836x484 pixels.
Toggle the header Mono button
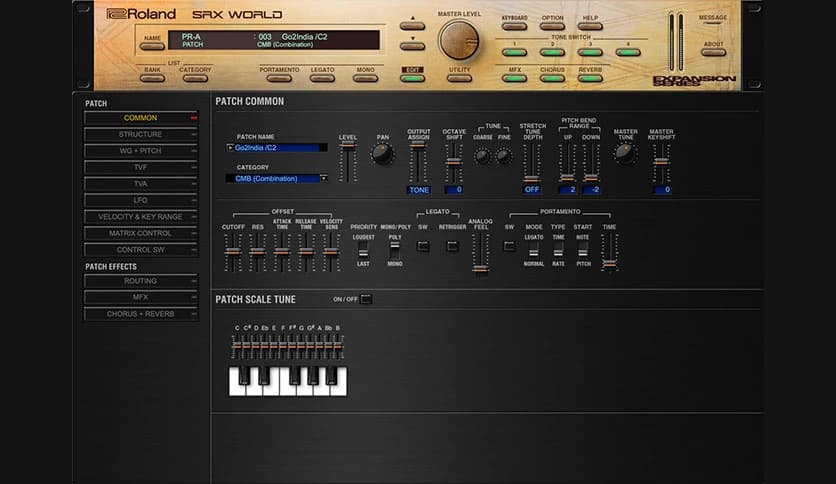(365, 78)
